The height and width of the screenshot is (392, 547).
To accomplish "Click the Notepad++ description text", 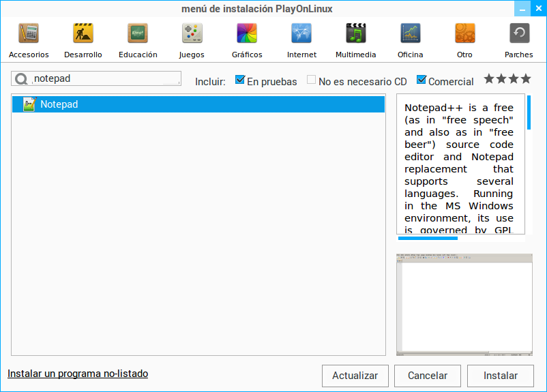I will 459,169.
